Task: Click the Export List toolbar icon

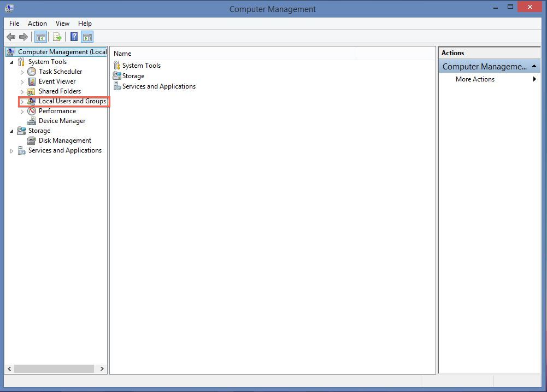Action: (x=57, y=37)
